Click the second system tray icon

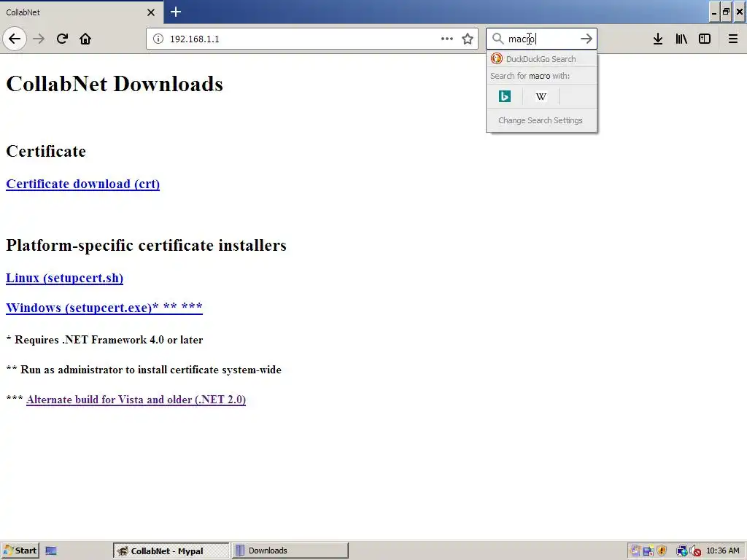(x=648, y=551)
